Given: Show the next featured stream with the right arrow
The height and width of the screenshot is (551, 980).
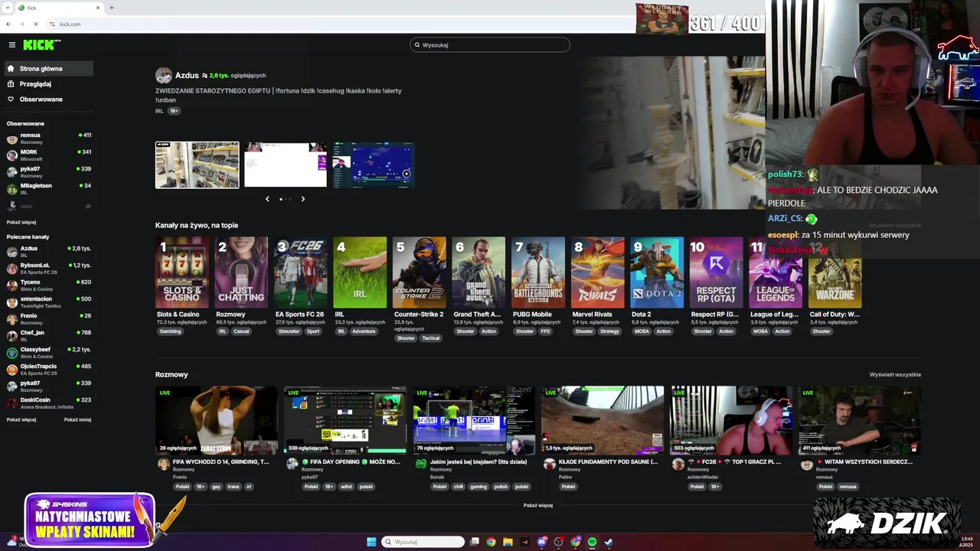Looking at the screenshot, I should coord(303,199).
